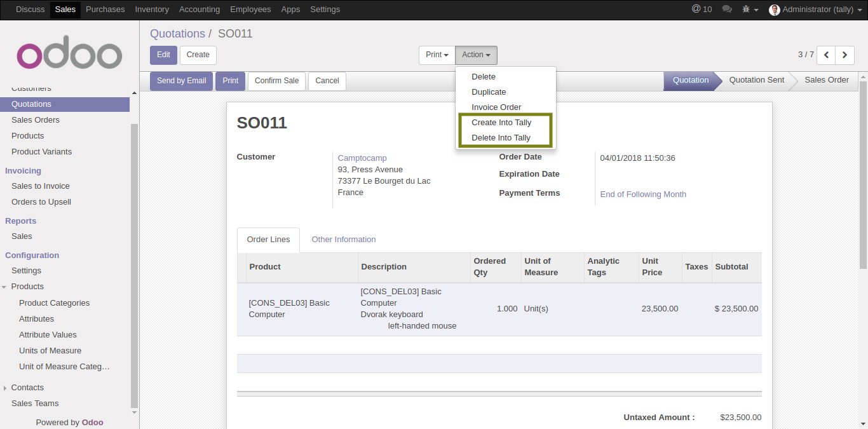Viewport: 868px width, 429px height.
Task: Open Quotations in the sidebar menu
Action: pos(65,104)
